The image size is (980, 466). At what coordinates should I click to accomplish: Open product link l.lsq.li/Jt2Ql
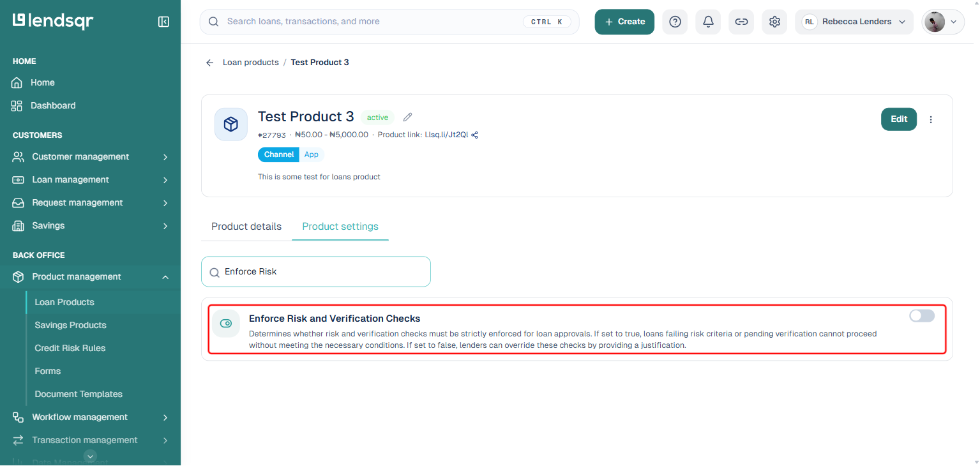[446, 135]
